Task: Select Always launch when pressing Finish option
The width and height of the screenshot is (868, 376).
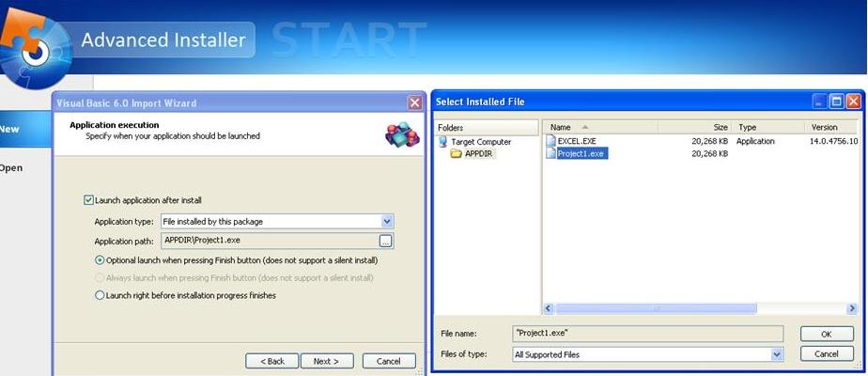Action: [100, 277]
